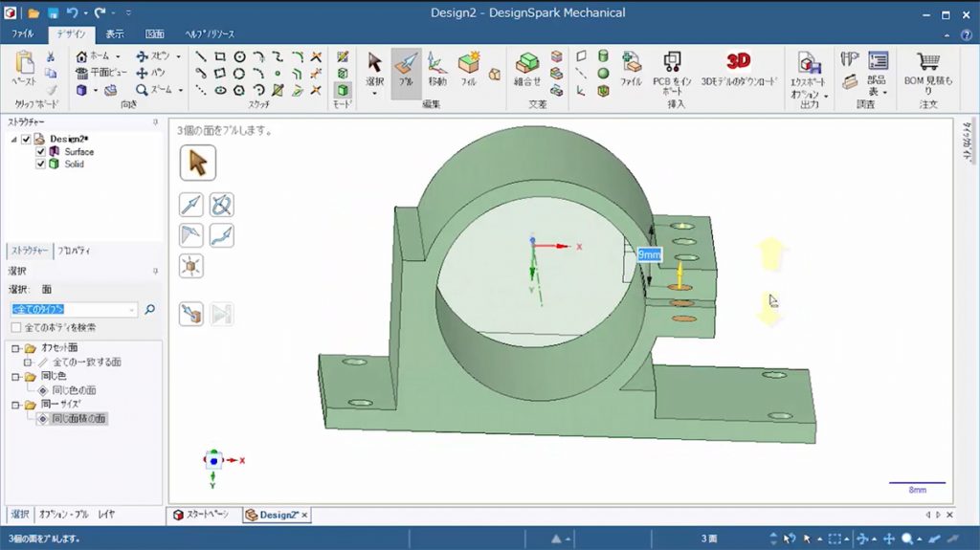The image size is (980, 550).
Task: Open the ファイル menu tab
Action: click(22, 34)
